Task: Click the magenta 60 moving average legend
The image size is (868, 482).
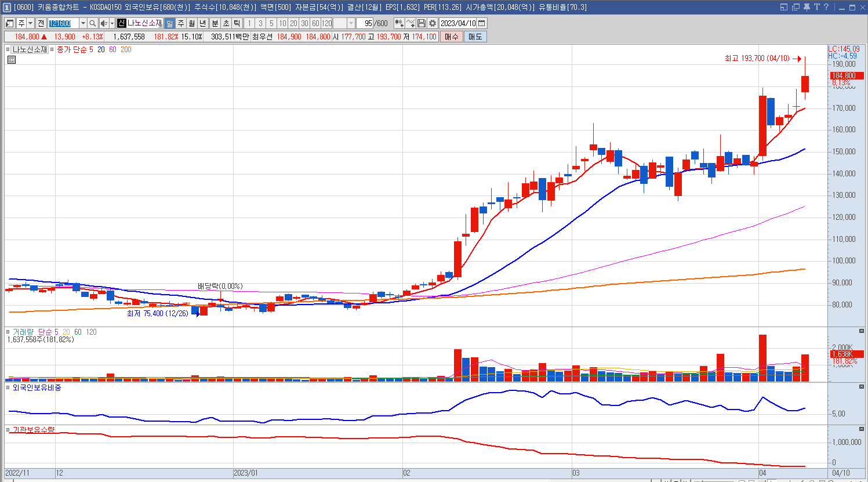Action: coord(112,50)
